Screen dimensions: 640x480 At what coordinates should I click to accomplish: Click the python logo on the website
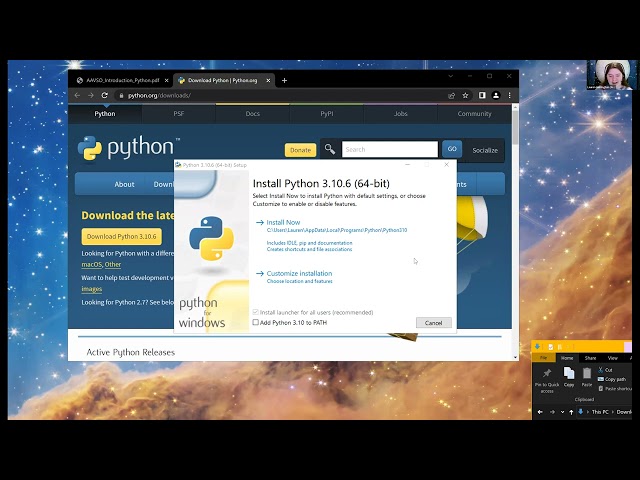[x=129, y=148]
